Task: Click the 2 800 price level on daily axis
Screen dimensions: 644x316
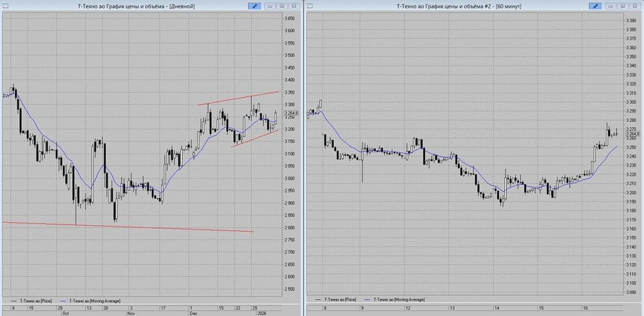Action: click(x=290, y=228)
